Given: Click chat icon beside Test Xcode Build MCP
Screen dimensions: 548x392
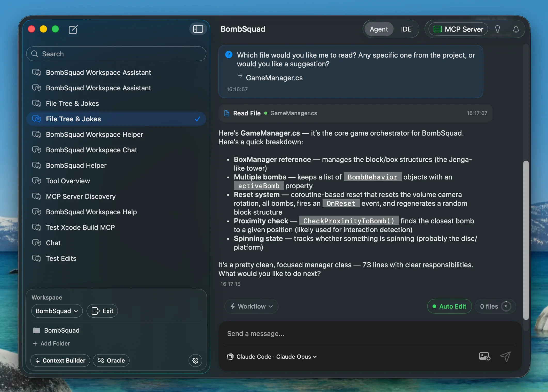Looking at the screenshot, I should tap(37, 227).
